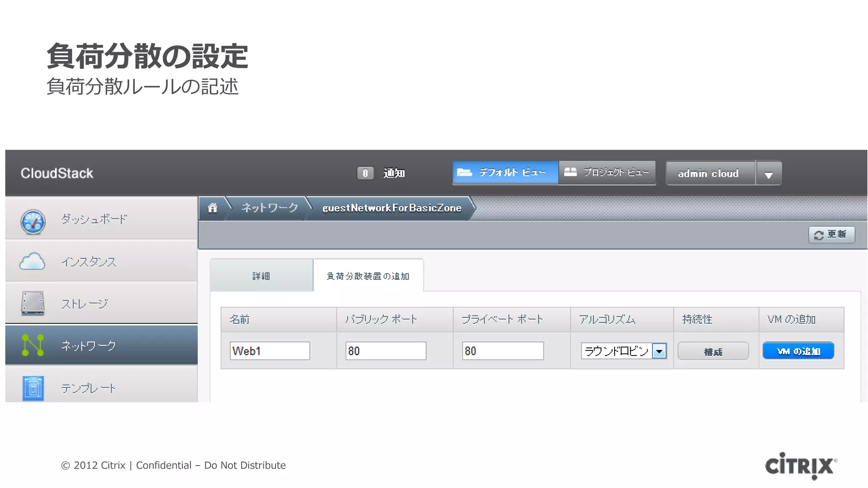868x488 pixels.
Task: Click the Instances cloud icon
Action: point(32,262)
